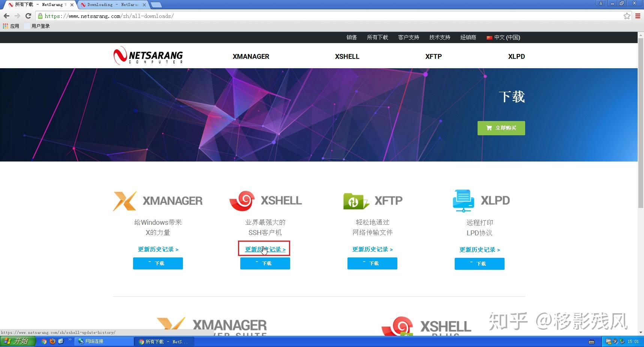
Task: Open the XLPD top navigation menu
Action: pyautogui.click(x=516, y=57)
